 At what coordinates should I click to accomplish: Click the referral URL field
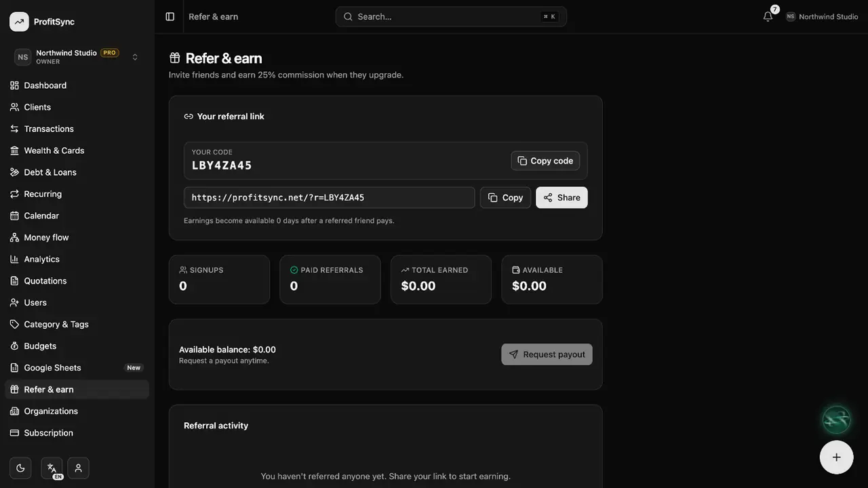click(330, 198)
